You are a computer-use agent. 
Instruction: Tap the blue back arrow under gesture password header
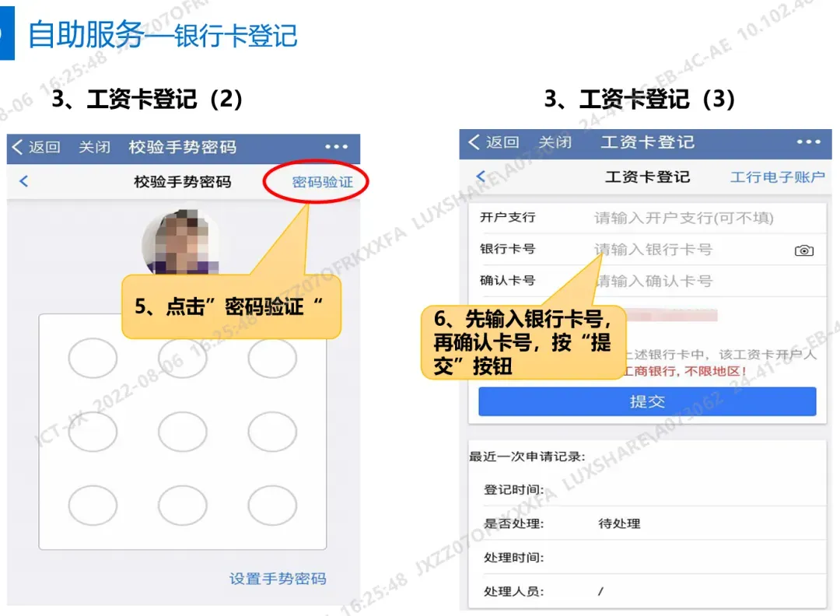pyautogui.click(x=23, y=181)
